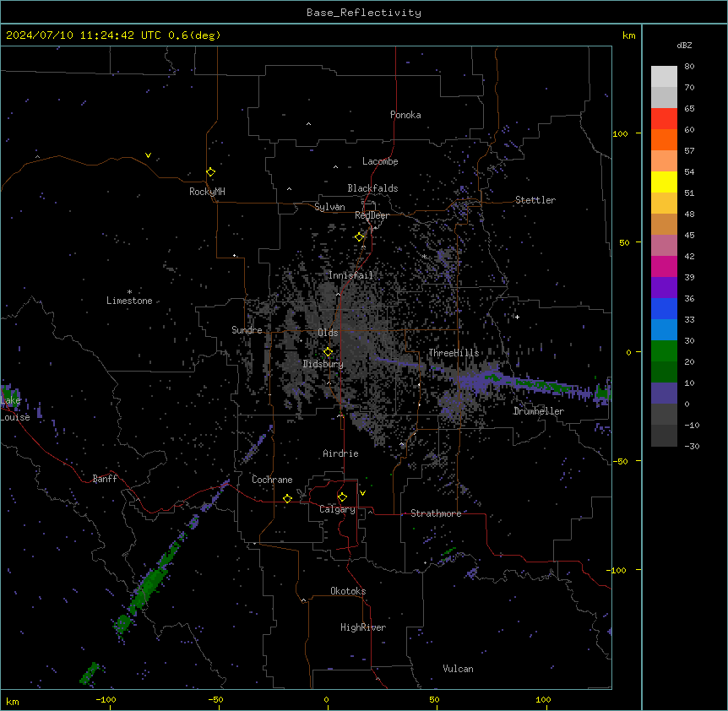The image size is (728, 711).
Task: Click the yellow diamond marker above Calgary label
Action: pos(342,497)
